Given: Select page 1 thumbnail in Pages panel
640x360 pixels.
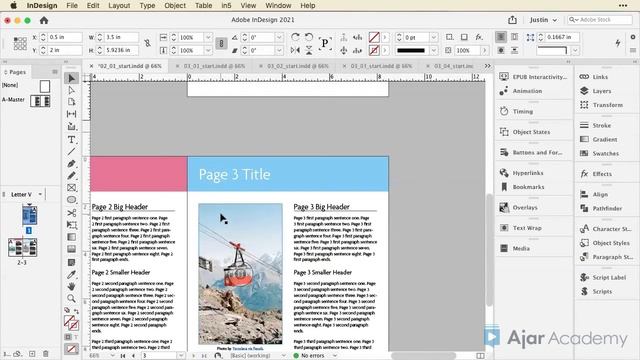Looking at the screenshot, I should (x=29, y=215).
